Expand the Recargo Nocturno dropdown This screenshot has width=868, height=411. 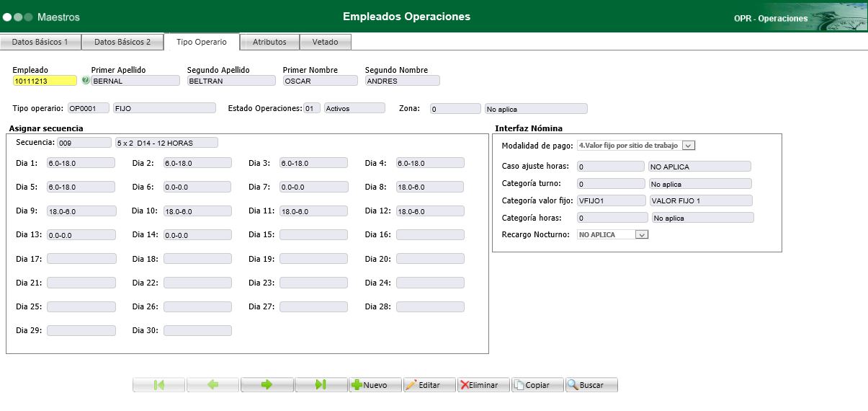click(642, 234)
